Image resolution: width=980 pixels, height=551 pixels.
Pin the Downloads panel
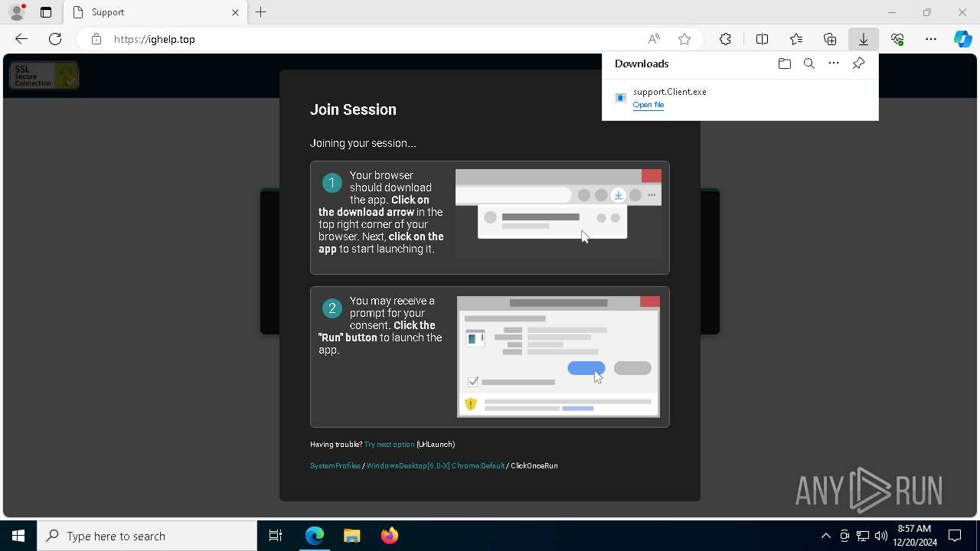tap(858, 64)
